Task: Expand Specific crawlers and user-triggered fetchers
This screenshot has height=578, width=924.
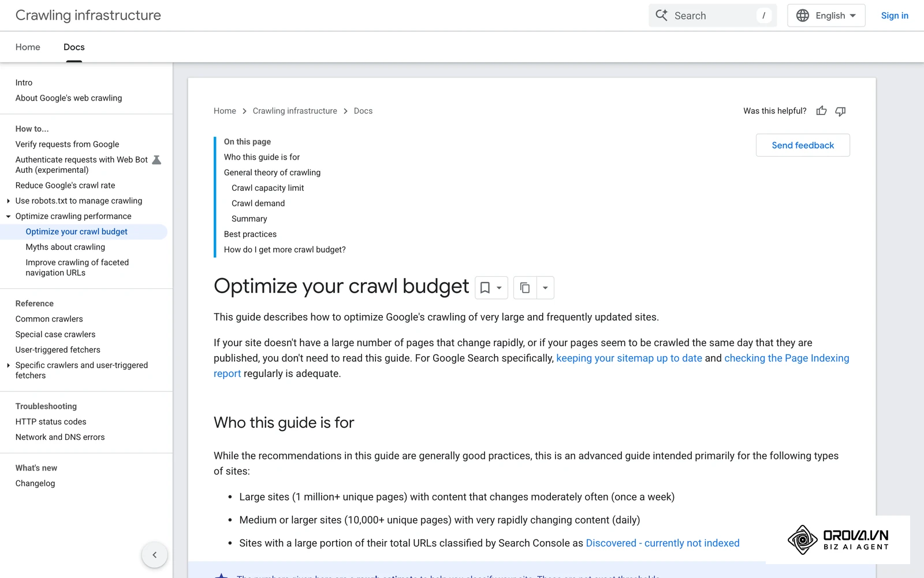Action: (8, 365)
